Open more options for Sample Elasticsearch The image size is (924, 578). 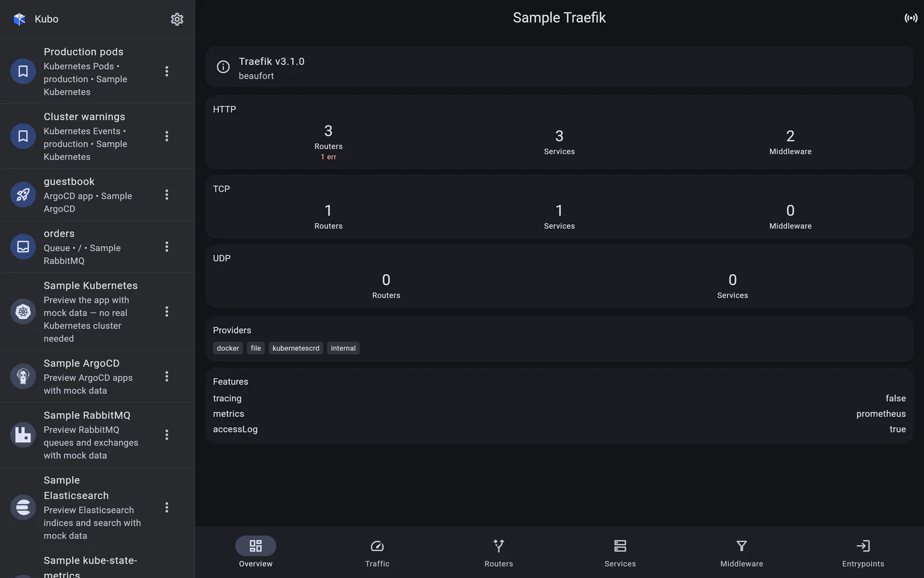tap(167, 507)
